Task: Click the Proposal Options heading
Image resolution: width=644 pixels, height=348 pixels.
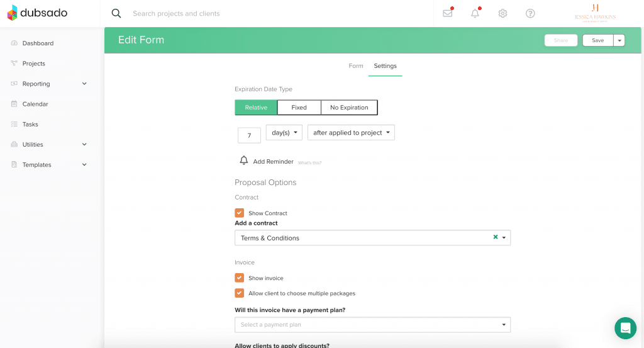Action: point(265,182)
